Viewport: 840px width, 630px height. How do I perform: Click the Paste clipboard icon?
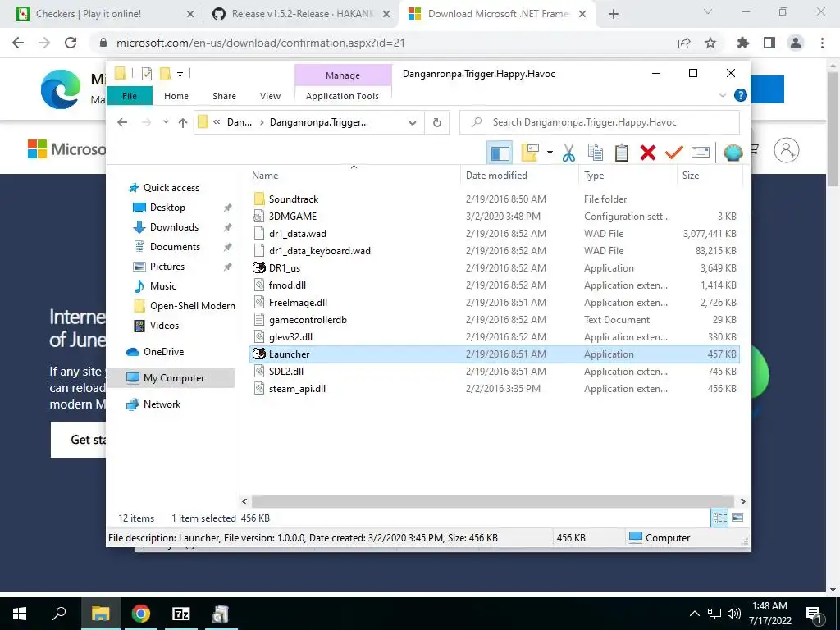tap(622, 153)
